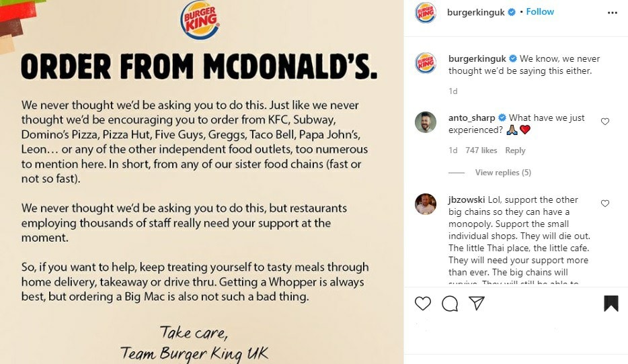Click the Follow link in header
The image size is (628, 364).
(540, 12)
